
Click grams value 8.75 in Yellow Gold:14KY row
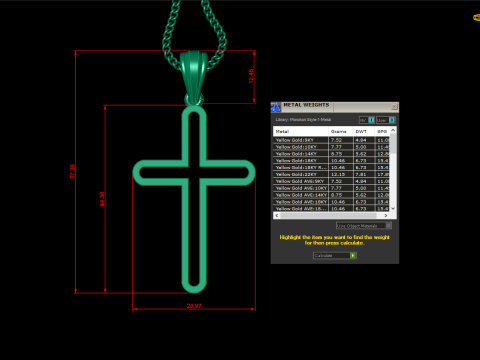pyautogui.click(x=336, y=154)
